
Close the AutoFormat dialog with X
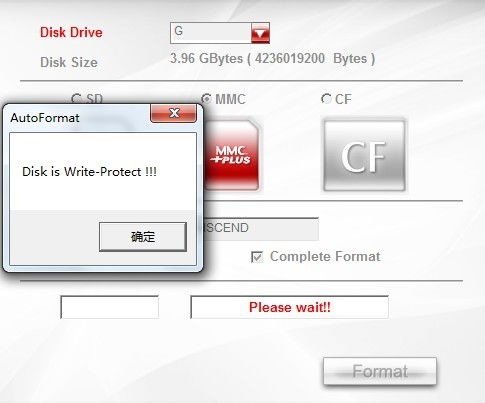[x=173, y=113]
